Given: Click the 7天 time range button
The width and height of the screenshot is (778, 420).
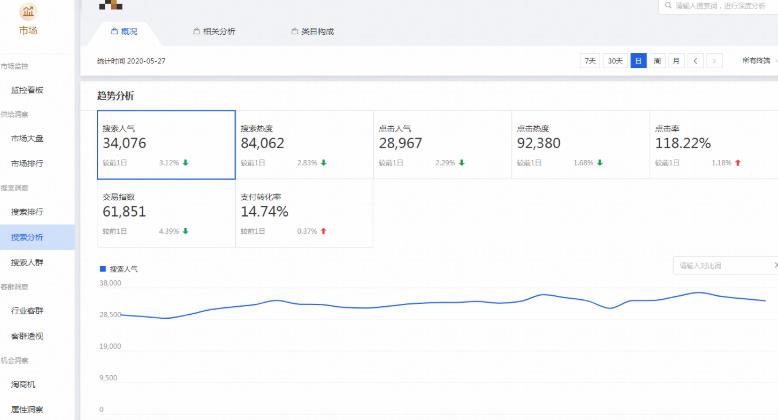Looking at the screenshot, I should click(591, 61).
